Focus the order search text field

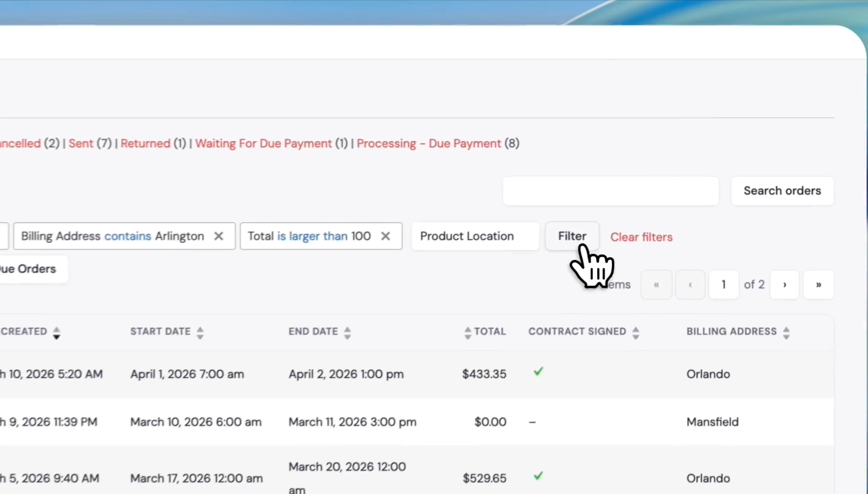(x=611, y=191)
